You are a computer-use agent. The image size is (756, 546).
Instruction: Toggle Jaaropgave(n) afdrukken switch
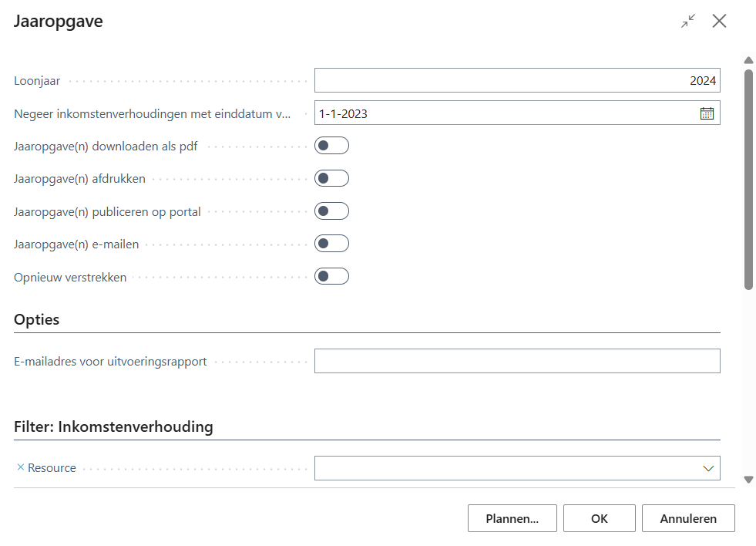331,178
